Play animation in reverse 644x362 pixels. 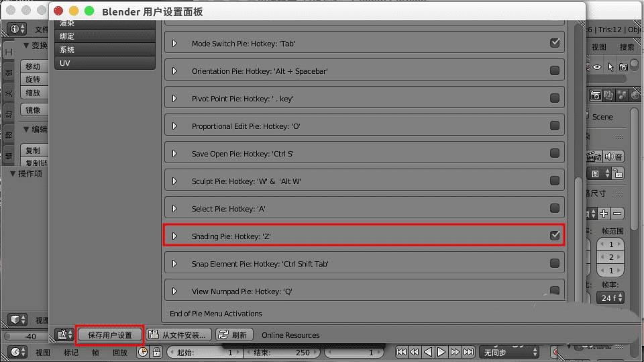(x=427, y=352)
